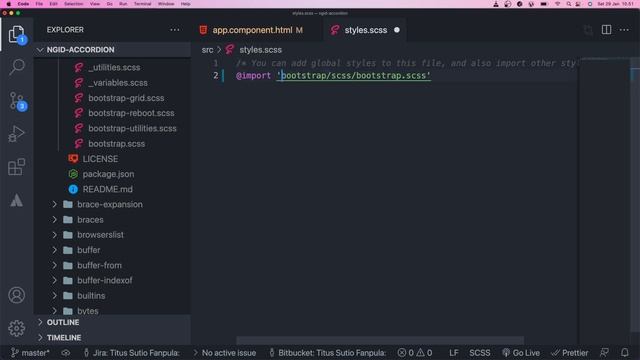
Task: Open the Atlassian sidebar view
Action: [x=16, y=200]
